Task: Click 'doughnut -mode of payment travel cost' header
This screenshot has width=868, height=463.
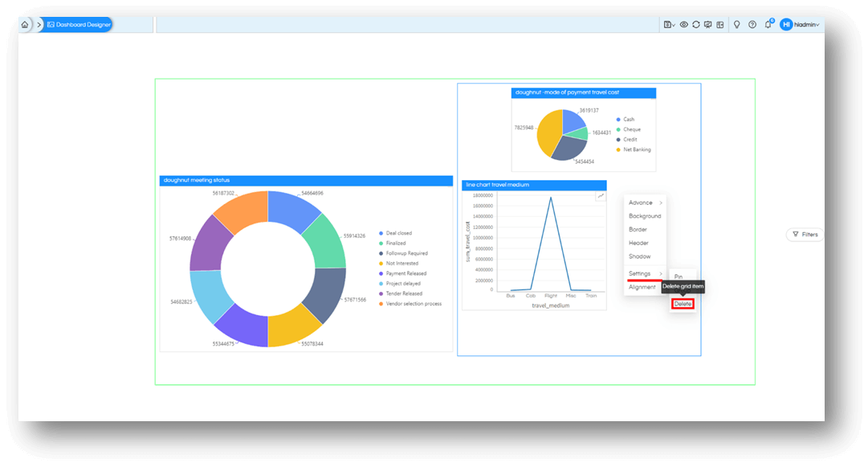Action: (584, 93)
